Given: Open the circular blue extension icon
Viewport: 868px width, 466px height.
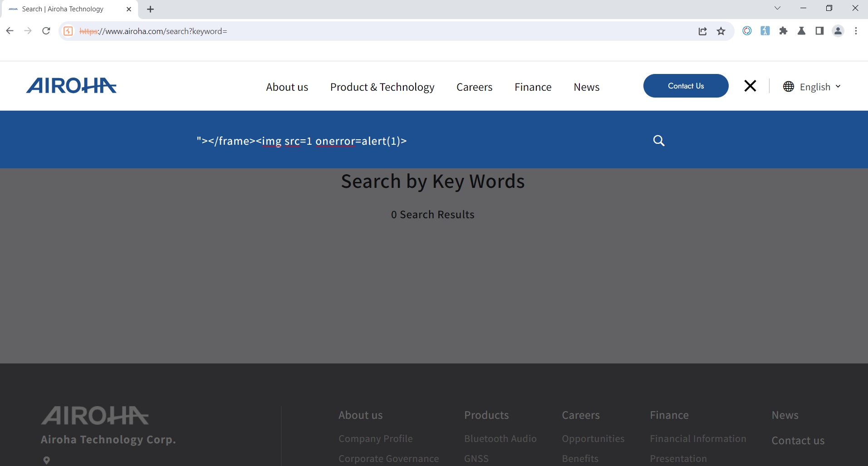Looking at the screenshot, I should pos(747,31).
